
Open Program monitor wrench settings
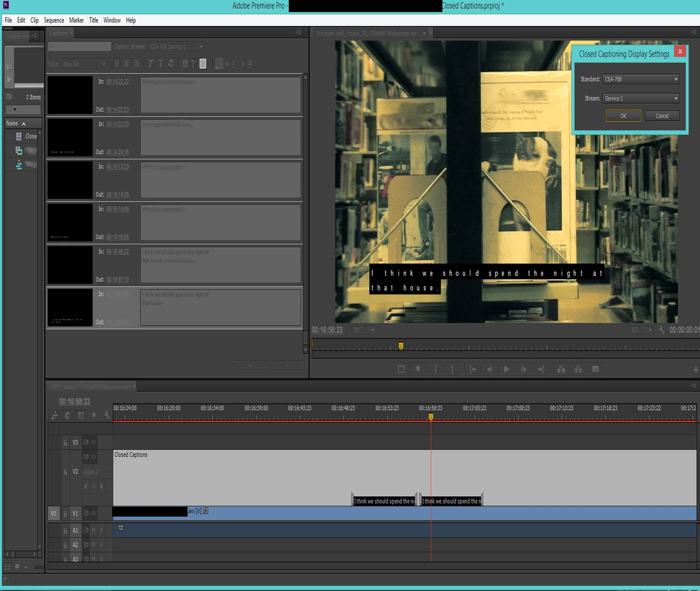661,330
